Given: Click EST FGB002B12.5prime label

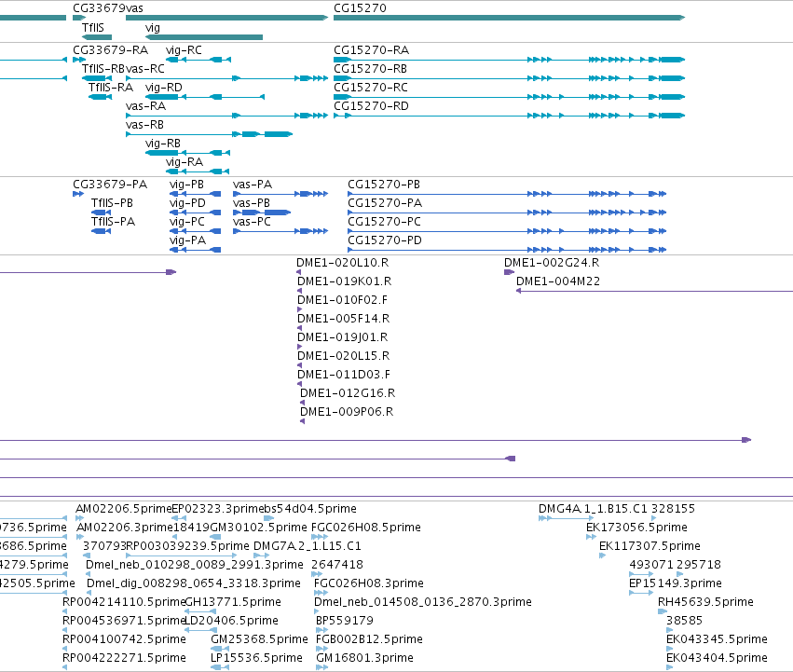Looking at the screenshot, I should click(369, 639).
